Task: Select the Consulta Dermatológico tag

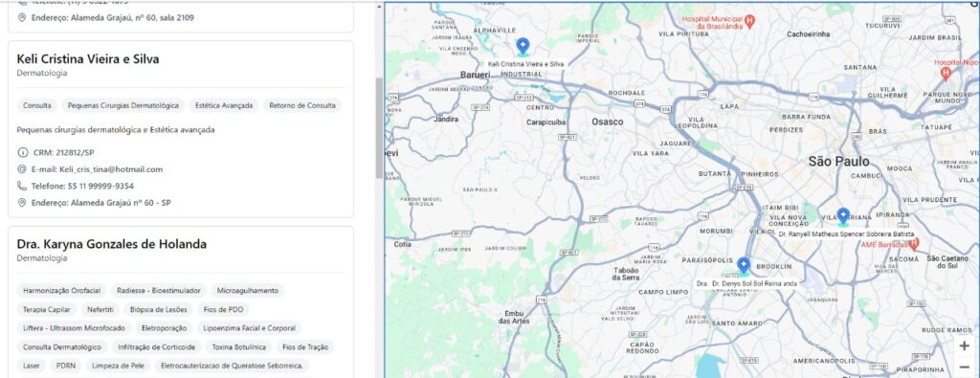Action: tap(62, 346)
